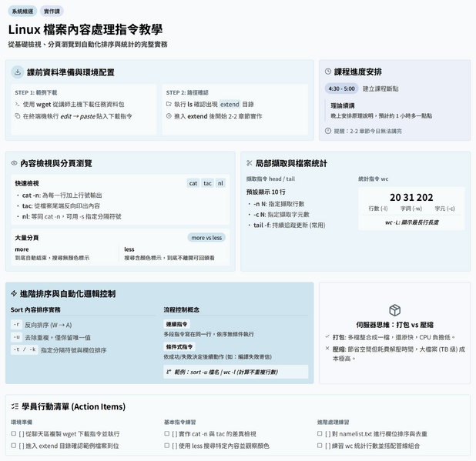476x461 pixels.
Task: Click the eye icon beside 內容檢視與分頁瀏覽
Action: click(x=14, y=163)
